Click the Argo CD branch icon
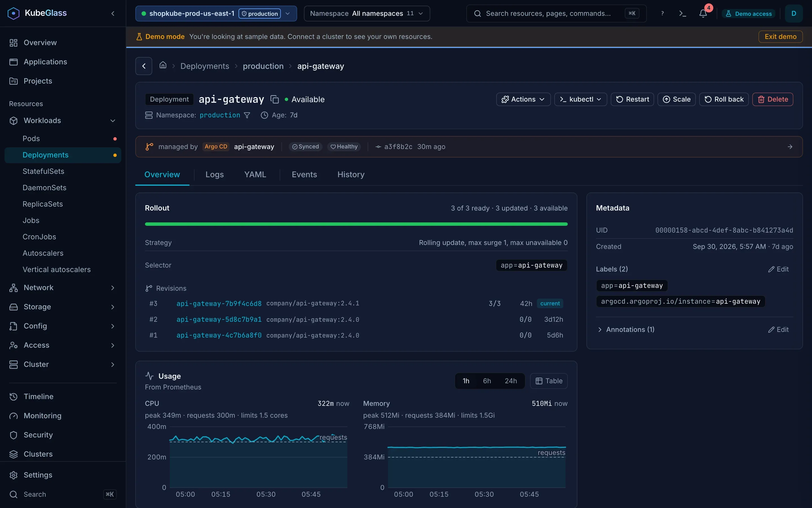The image size is (812, 508). (x=149, y=147)
